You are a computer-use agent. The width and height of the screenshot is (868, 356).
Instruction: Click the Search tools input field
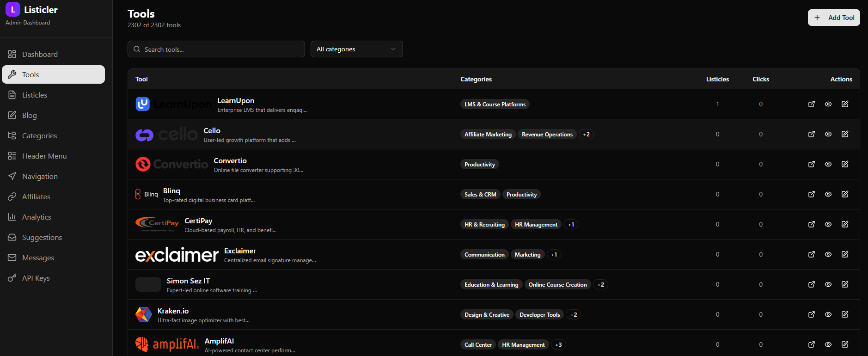tap(216, 49)
